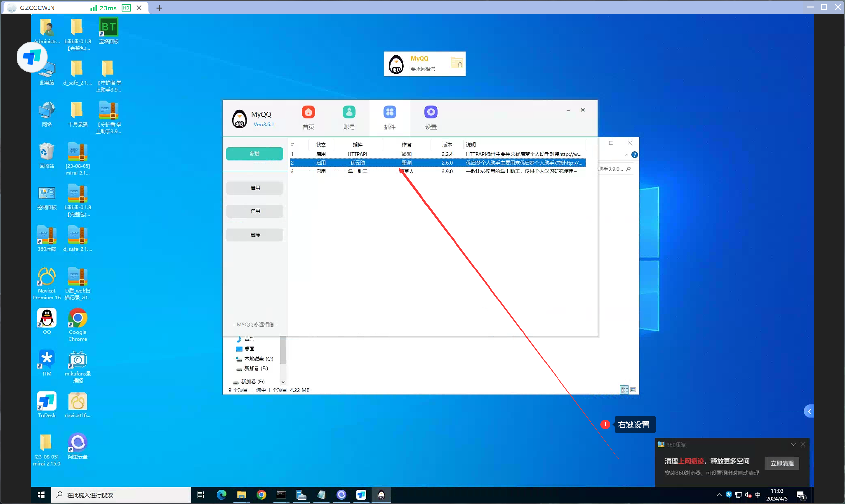The height and width of the screenshot is (504, 845).
Task: Open the 控制面板 control panel icon
Action: click(47, 198)
